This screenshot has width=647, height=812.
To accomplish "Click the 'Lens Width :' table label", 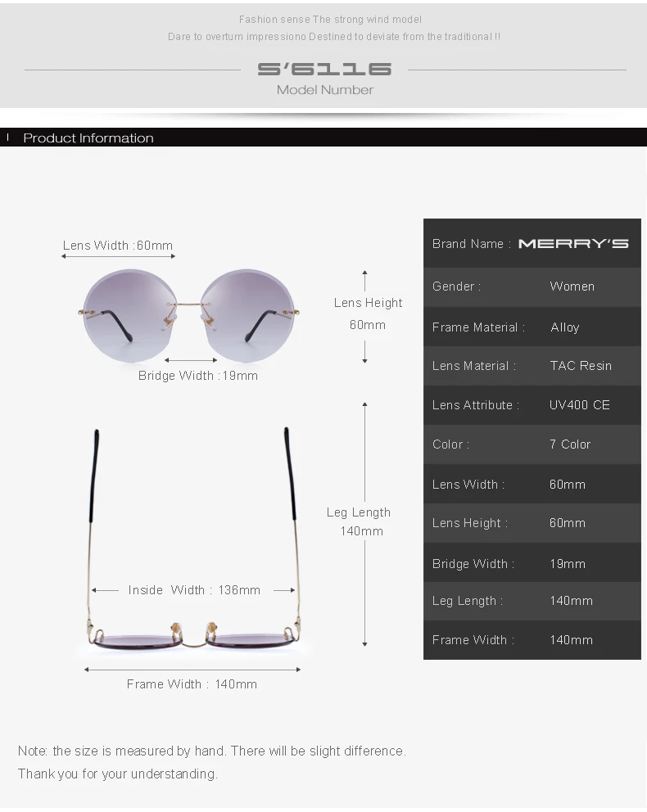I will tap(468, 485).
